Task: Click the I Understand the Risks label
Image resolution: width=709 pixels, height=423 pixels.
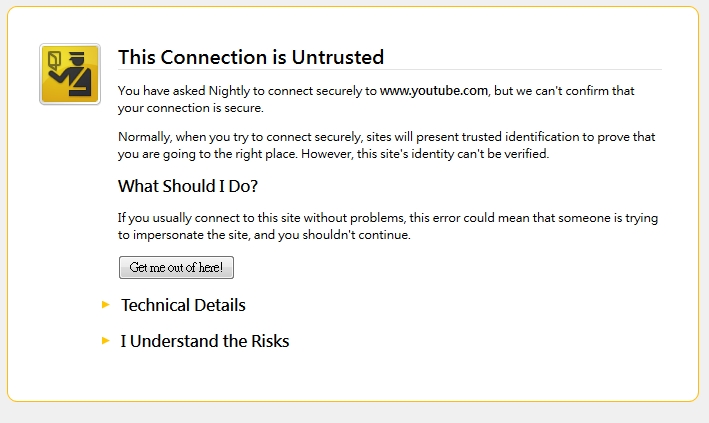Action: click(x=205, y=341)
